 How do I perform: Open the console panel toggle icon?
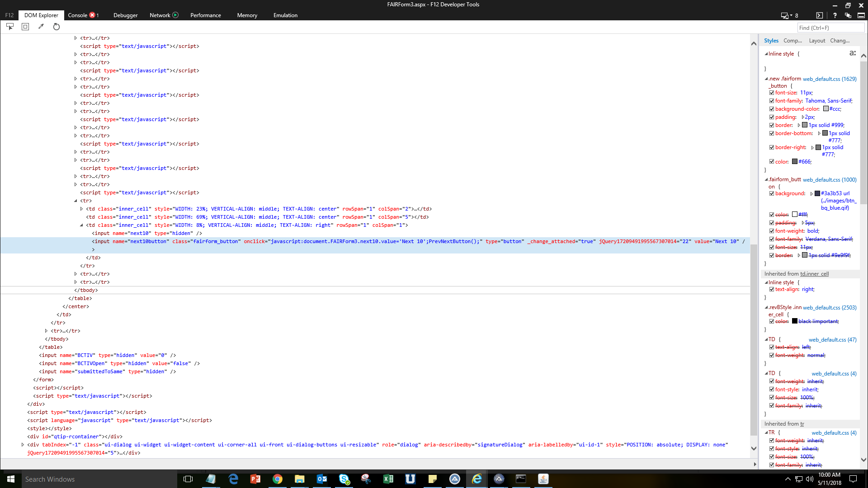coord(820,15)
